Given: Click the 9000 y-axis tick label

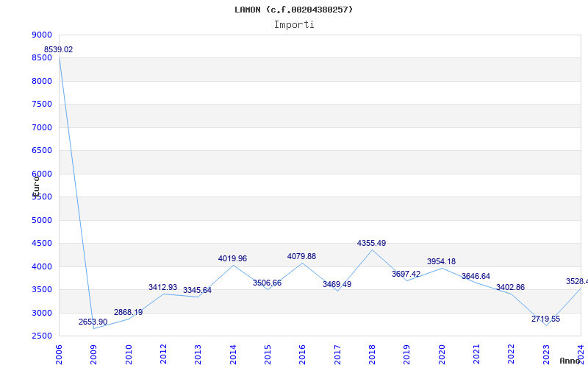Looking at the screenshot, I should [x=42, y=35].
